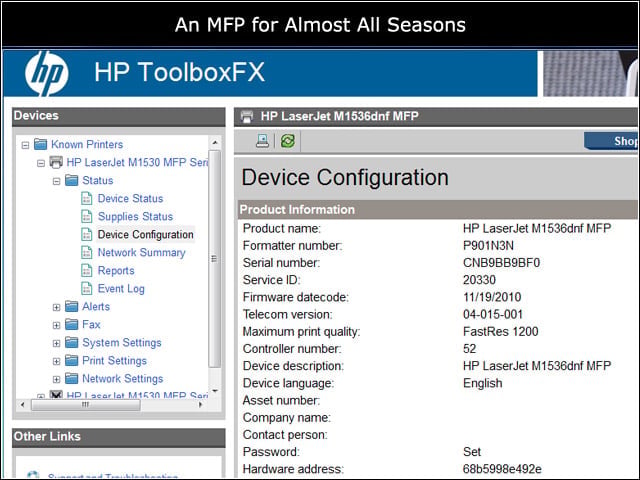Select the Known Printers label
Screen dimensions: 640x480
click(x=87, y=144)
